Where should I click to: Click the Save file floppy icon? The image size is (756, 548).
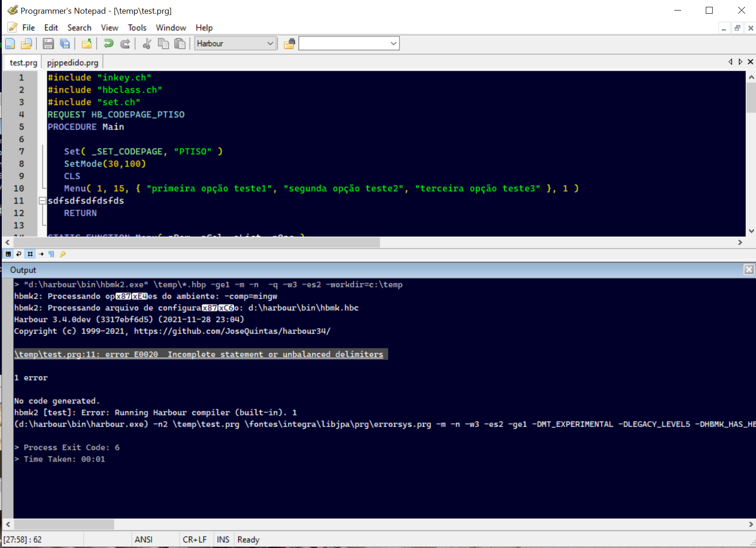click(48, 44)
